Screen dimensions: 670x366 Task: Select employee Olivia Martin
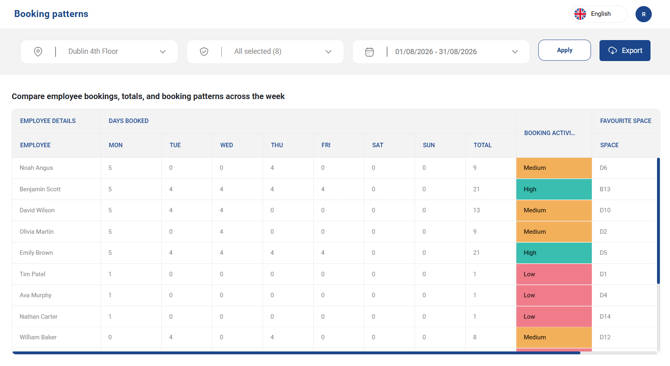(37, 231)
